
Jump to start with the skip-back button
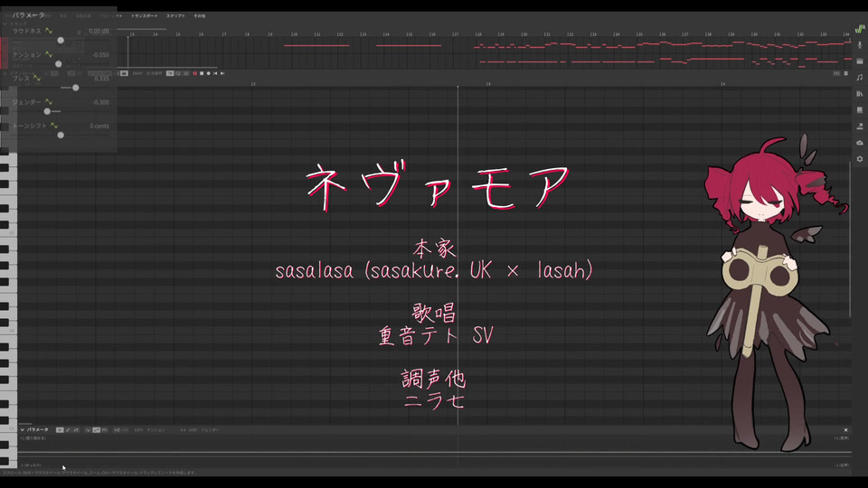215,73
